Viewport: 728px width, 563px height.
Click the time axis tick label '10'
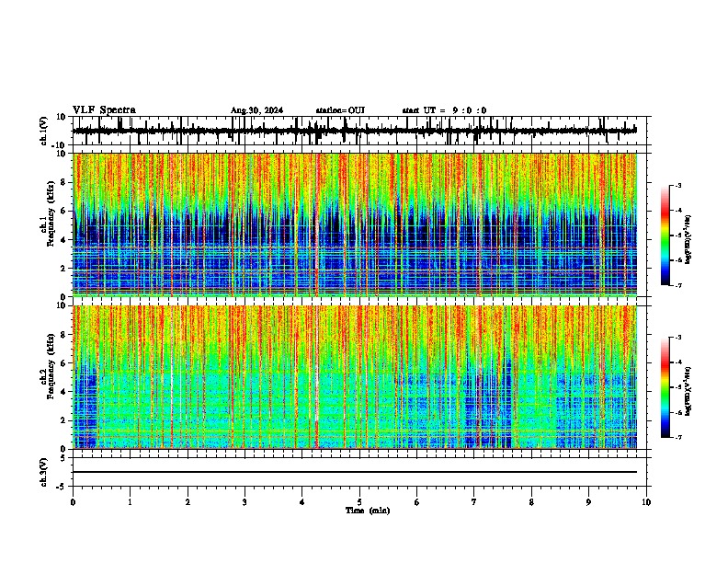(x=646, y=502)
